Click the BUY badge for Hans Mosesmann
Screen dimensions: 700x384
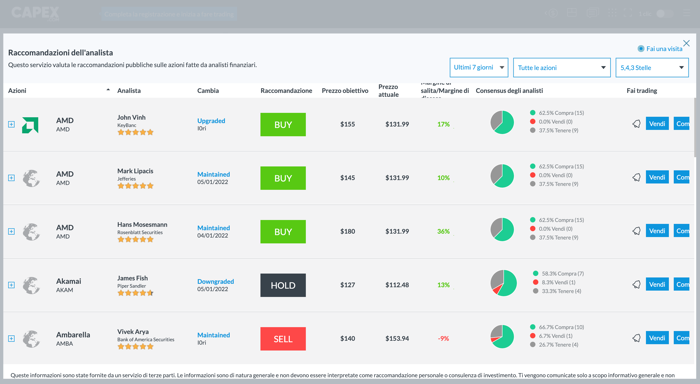(283, 232)
